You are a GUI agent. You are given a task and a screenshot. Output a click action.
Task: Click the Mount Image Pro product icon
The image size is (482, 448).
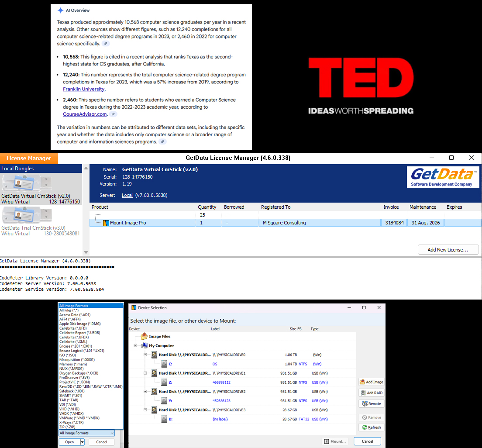[x=106, y=223]
